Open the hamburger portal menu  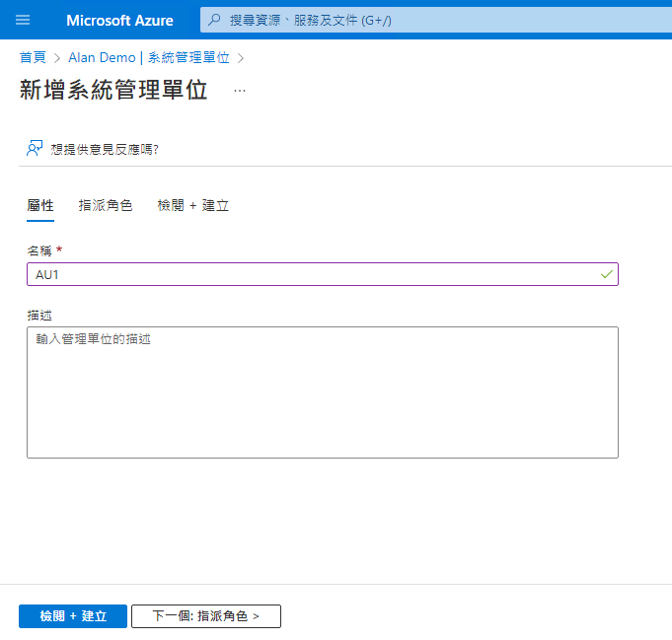pos(23,20)
